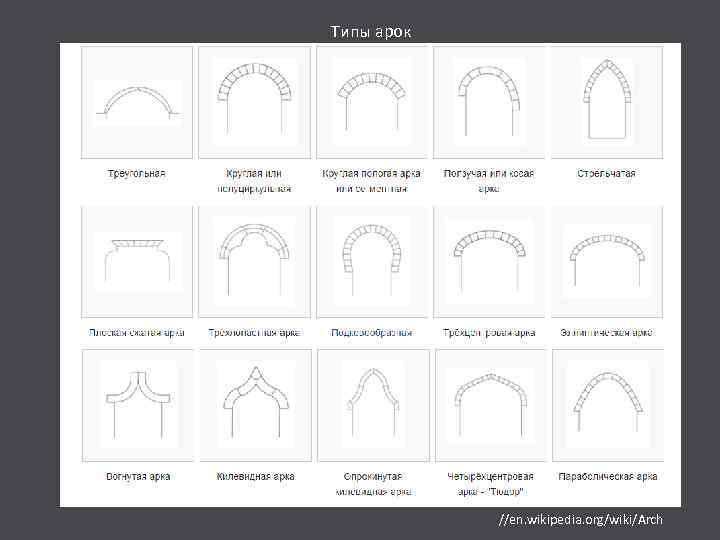
Task: Click the en.wikipedia.org/wiki/Arch source URL
Action: pos(581,520)
